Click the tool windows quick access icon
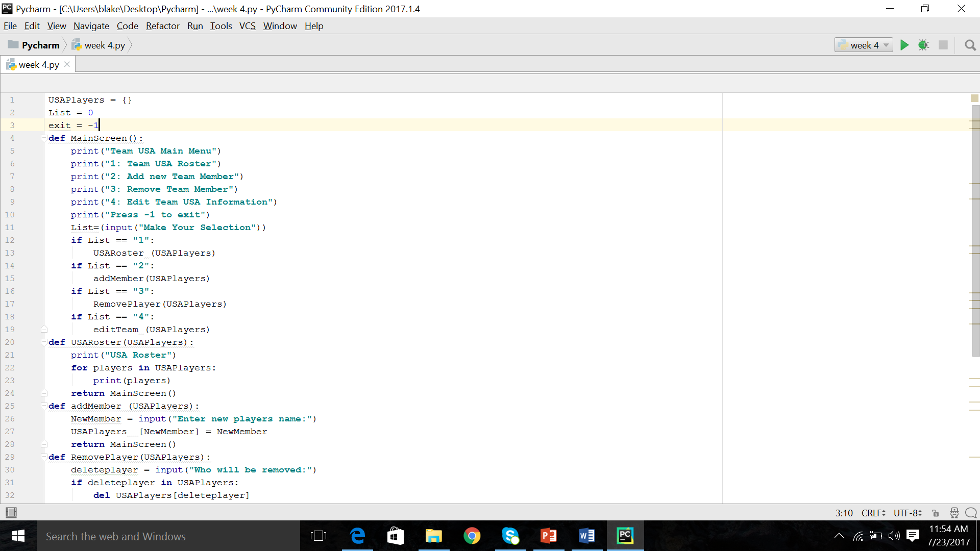This screenshot has width=980, height=551. (11, 512)
